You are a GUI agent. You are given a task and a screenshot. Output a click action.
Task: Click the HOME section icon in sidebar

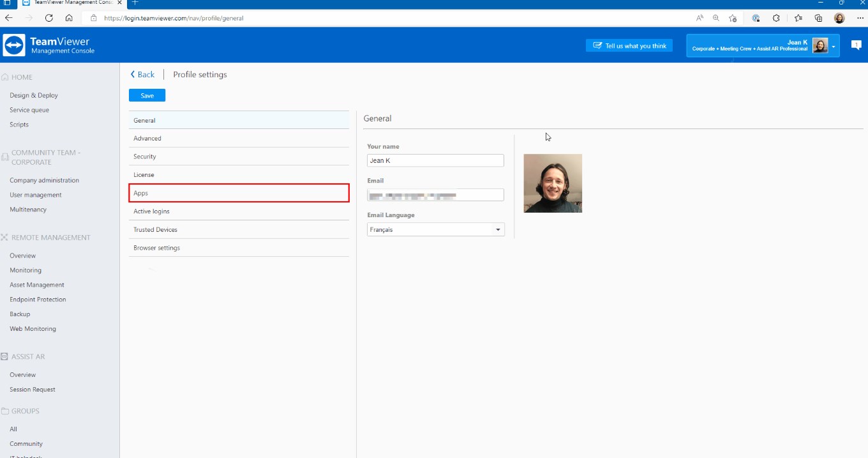coord(5,77)
